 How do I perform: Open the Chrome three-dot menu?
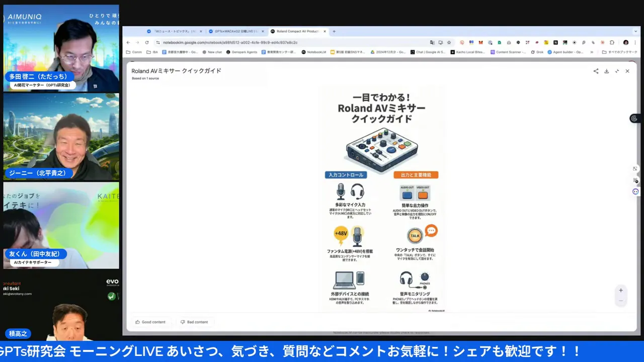click(635, 42)
